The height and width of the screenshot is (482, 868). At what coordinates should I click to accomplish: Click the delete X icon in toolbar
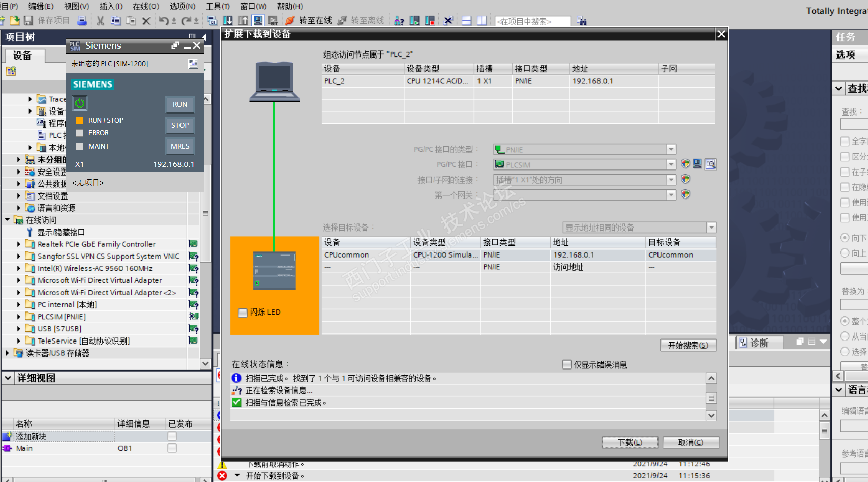click(146, 21)
